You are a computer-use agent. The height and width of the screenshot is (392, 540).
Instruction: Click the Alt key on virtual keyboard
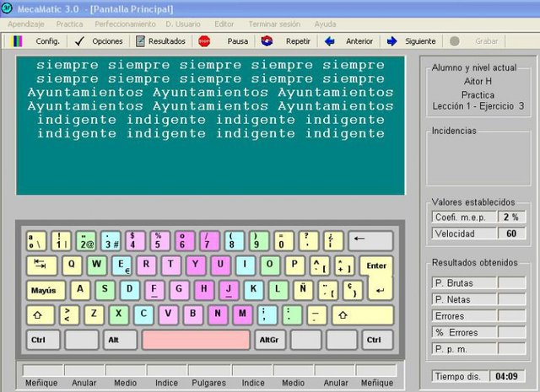(120, 340)
